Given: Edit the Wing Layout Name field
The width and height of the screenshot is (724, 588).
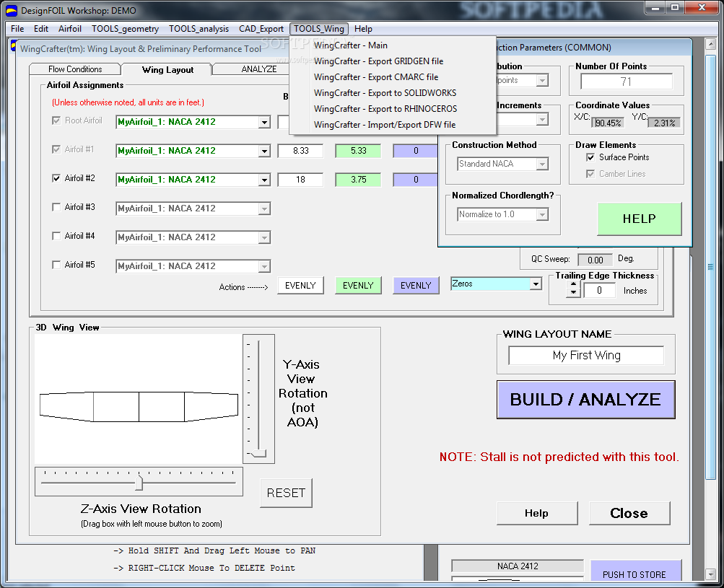Looking at the screenshot, I should click(586, 356).
